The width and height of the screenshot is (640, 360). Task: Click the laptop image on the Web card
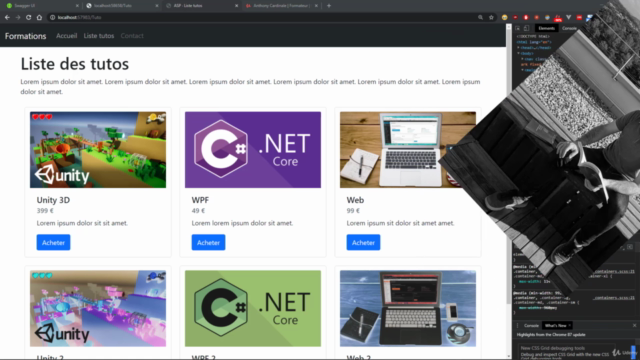click(408, 150)
